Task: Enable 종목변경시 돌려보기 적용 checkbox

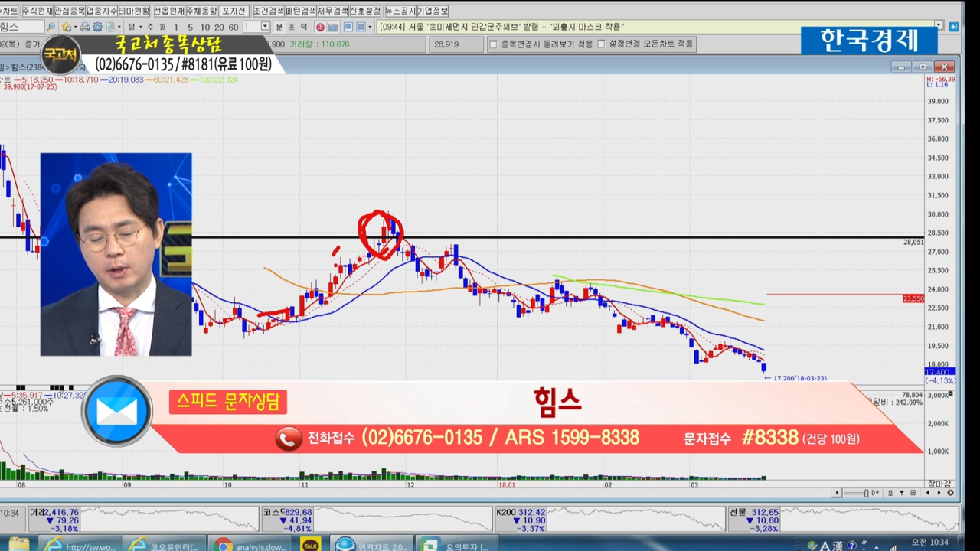Action: (494, 44)
